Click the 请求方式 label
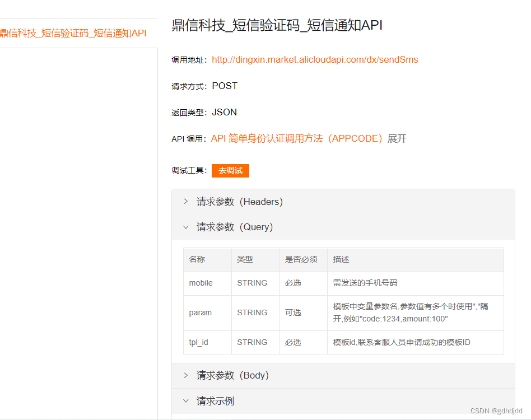The image size is (531, 420). [189, 87]
